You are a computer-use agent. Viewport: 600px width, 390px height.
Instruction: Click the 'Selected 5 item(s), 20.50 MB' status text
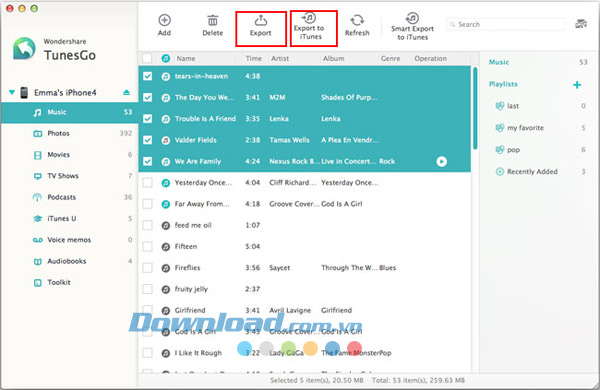pyautogui.click(x=317, y=380)
